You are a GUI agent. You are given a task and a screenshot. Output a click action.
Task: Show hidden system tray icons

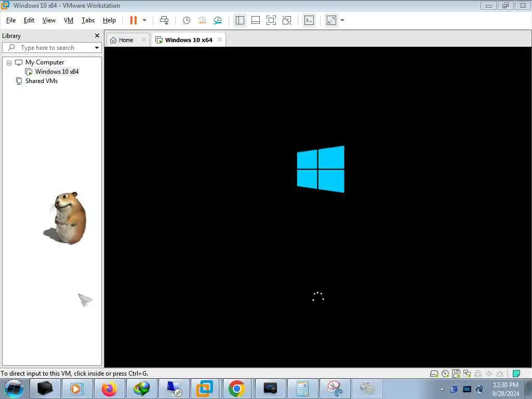point(442,389)
